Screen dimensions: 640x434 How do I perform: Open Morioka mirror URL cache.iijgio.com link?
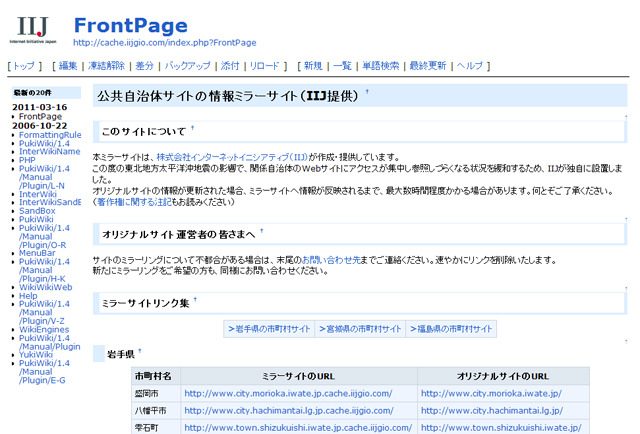[x=288, y=394]
